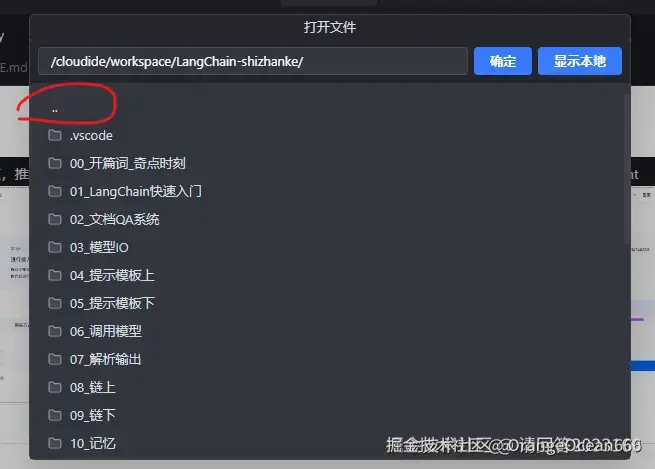
Task: Click folder icon beside 02_文档QA系统
Action: click(55, 219)
